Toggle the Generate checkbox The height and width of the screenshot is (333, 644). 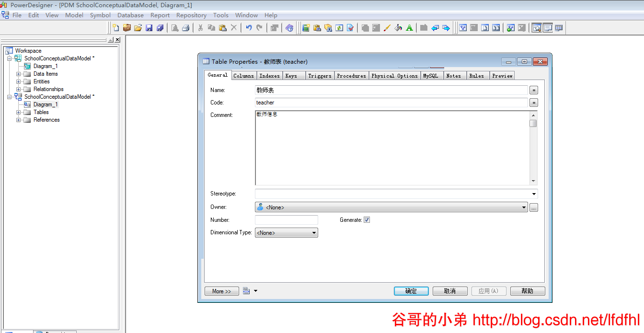pyautogui.click(x=367, y=220)
